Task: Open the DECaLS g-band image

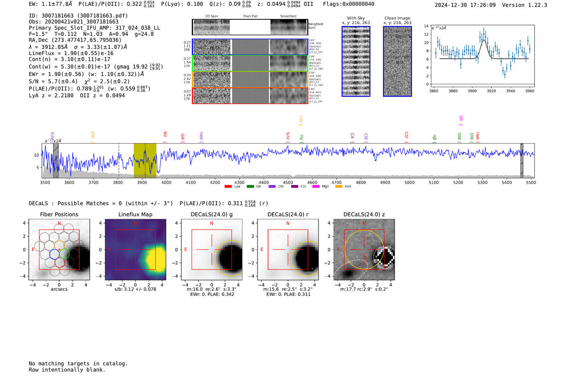Action: 212,250
